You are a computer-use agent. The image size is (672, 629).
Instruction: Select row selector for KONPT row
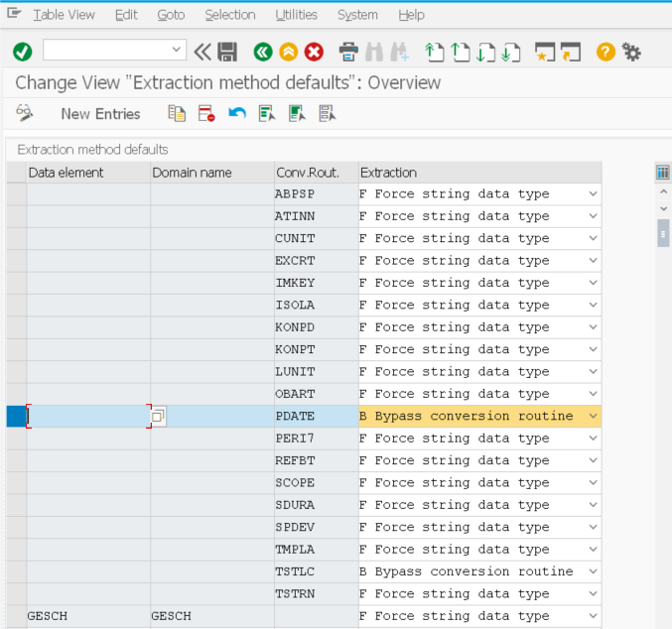point(16,349)
